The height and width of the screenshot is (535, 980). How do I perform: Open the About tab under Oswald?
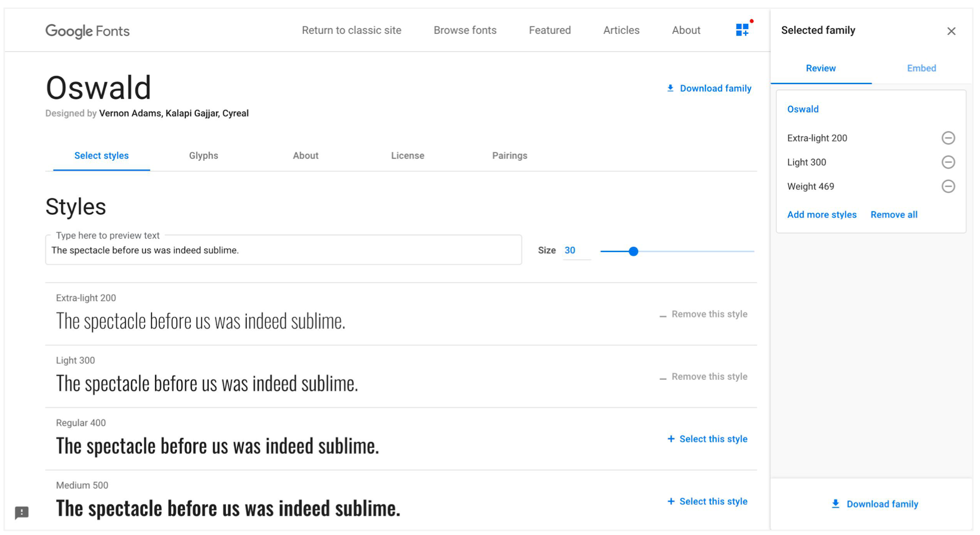pos(305,156)
